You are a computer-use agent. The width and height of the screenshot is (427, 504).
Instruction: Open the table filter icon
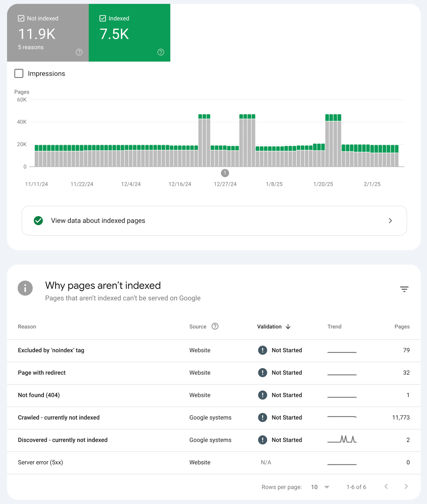404,289
